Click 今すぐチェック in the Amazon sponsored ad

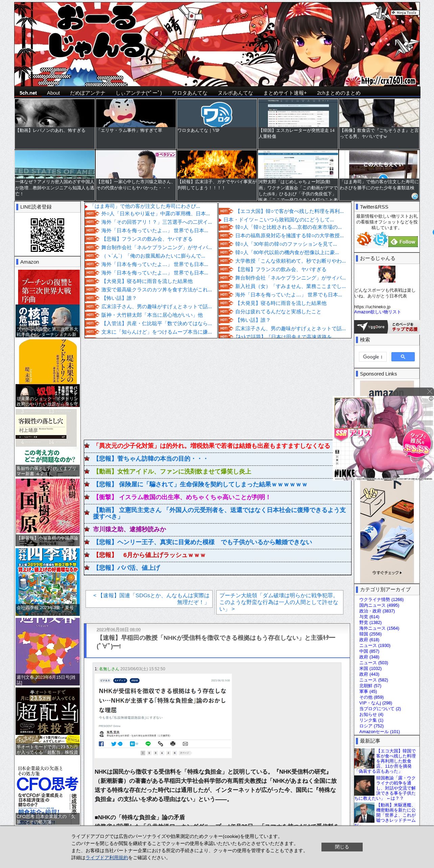click(387, 573)
